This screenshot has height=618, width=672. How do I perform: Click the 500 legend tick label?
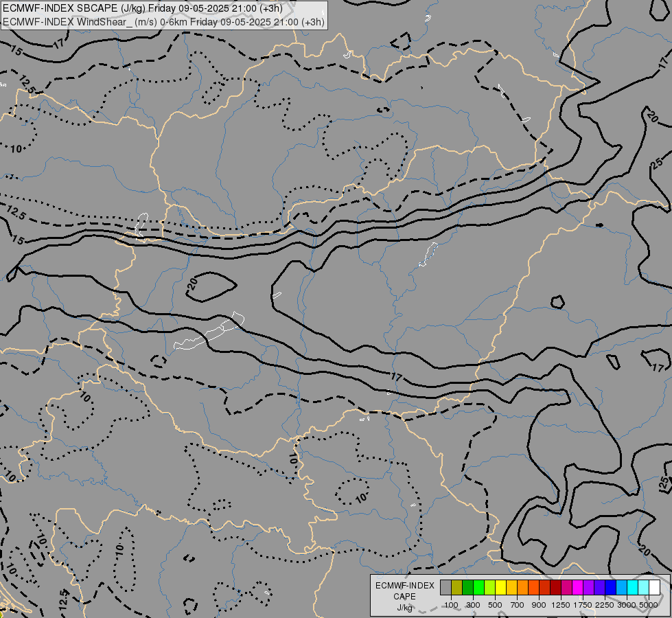click(495, 605)
